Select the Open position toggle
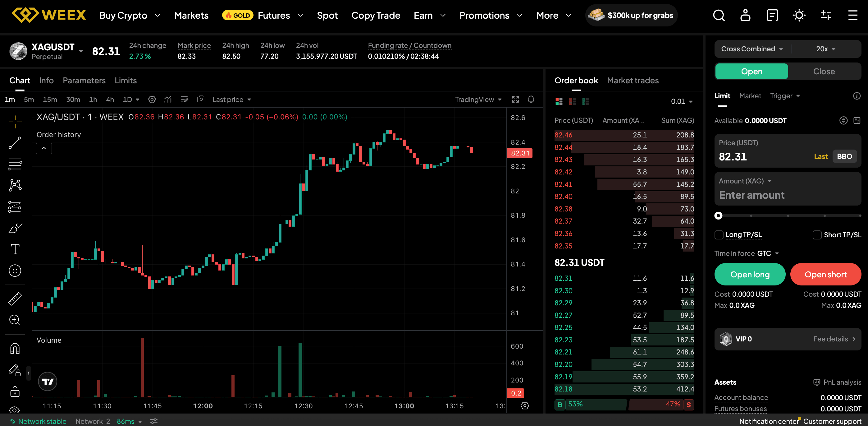 coord(752,72)
